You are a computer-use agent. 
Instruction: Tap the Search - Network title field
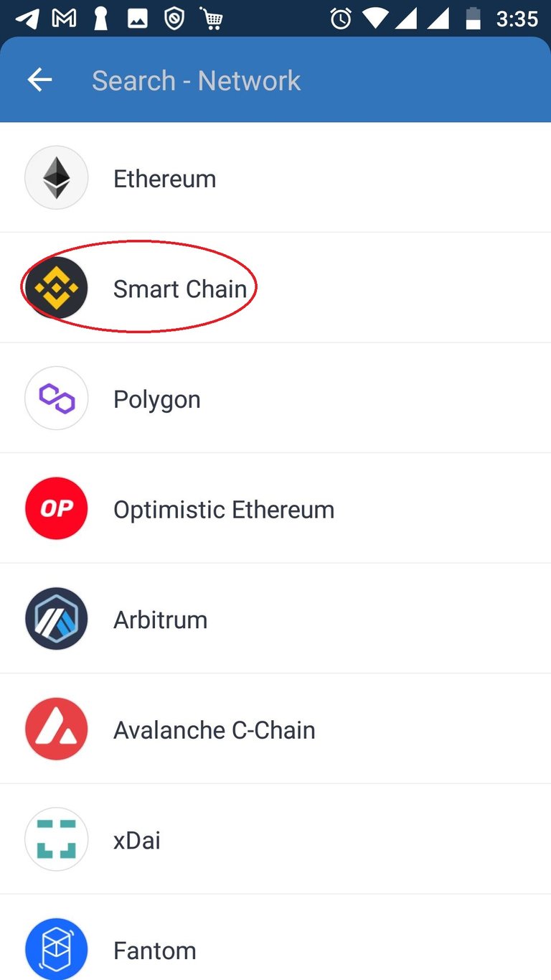196,80
